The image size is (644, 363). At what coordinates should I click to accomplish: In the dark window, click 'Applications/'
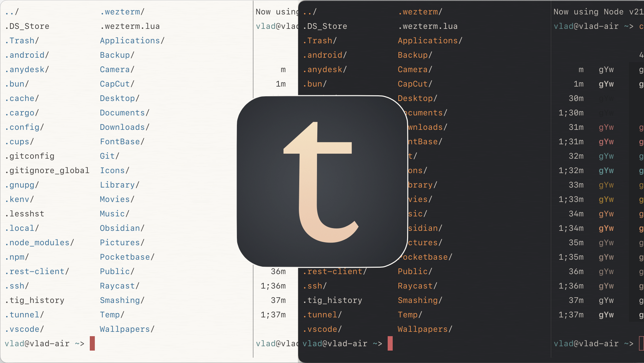point(430,41)
